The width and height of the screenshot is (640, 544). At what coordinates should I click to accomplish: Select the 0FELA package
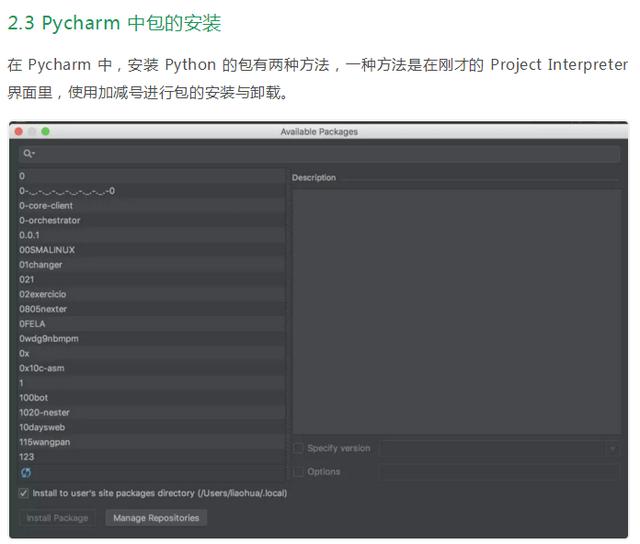[x=152, y=324]
